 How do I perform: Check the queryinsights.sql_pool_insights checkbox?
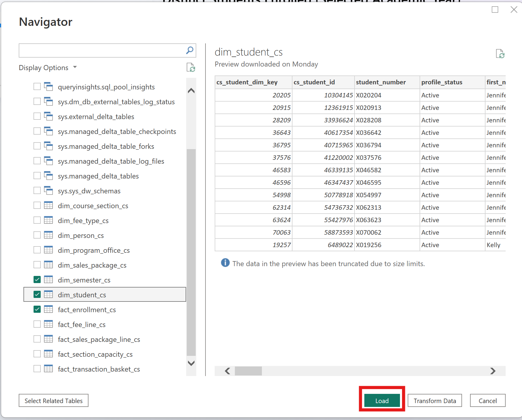click(x=37, y=86)
